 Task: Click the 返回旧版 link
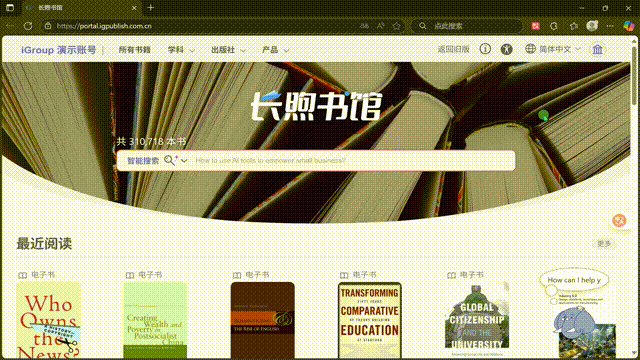pos(453,49)
